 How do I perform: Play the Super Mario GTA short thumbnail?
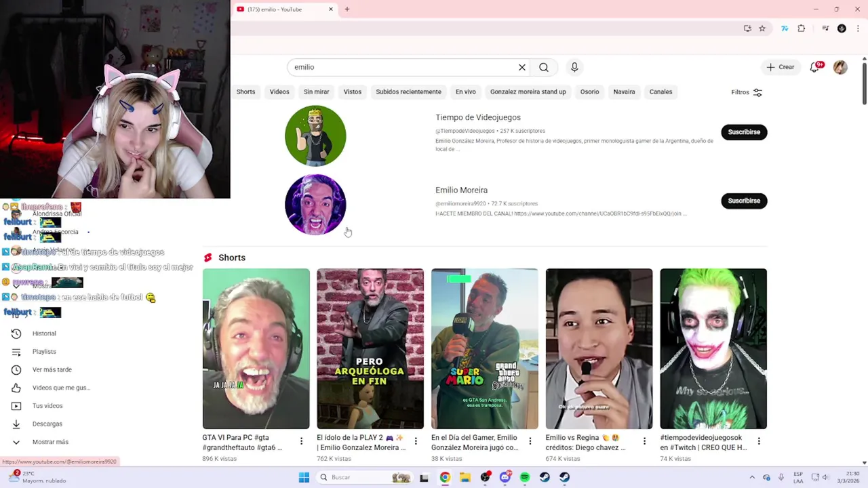pos(485,348)
